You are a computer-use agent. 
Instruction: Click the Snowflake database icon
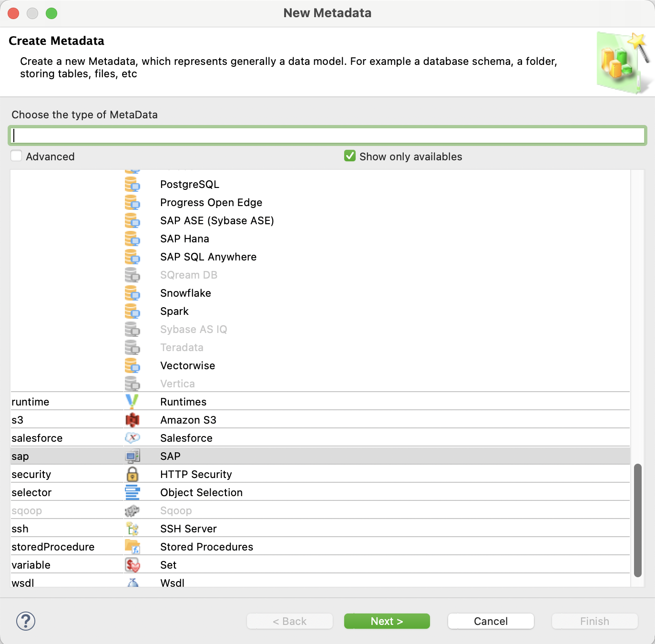point(133,293)
